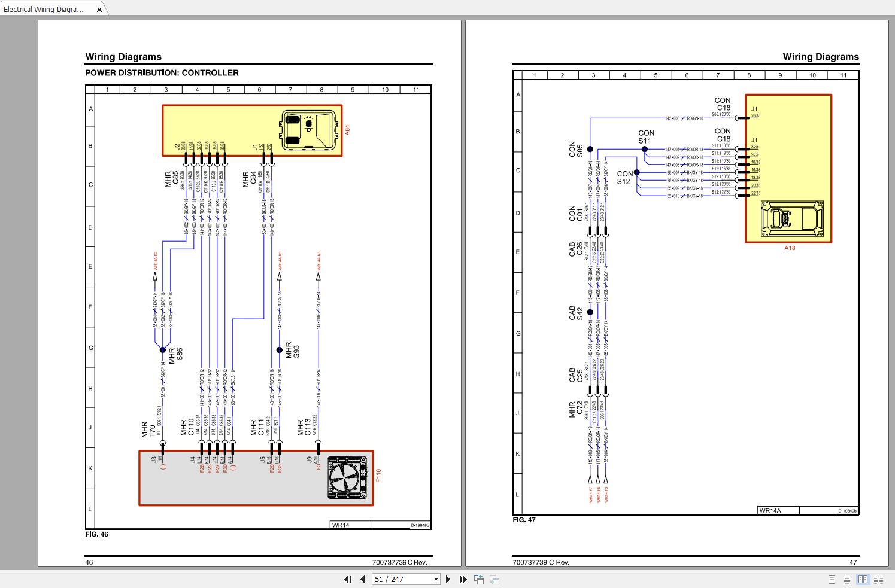Go to the next page
Image resolution: width=895 pixels, height=588 pixels.
[x=448, y=579]
